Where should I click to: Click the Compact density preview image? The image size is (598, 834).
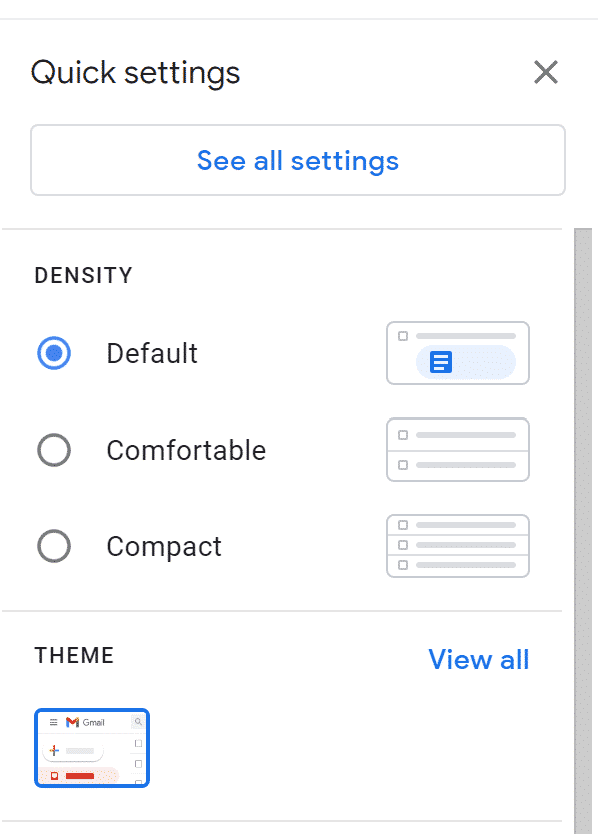458,546
